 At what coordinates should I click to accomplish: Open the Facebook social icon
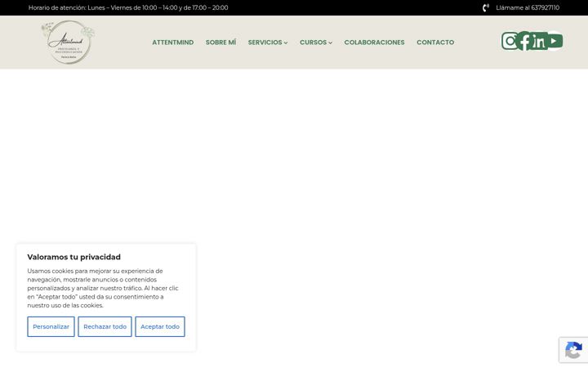524,41
